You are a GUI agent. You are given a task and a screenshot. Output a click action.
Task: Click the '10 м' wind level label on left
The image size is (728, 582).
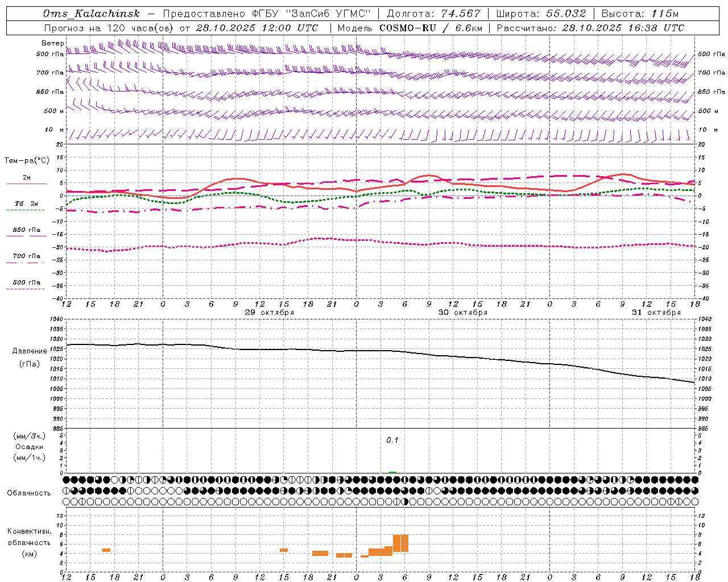point(55,130)
